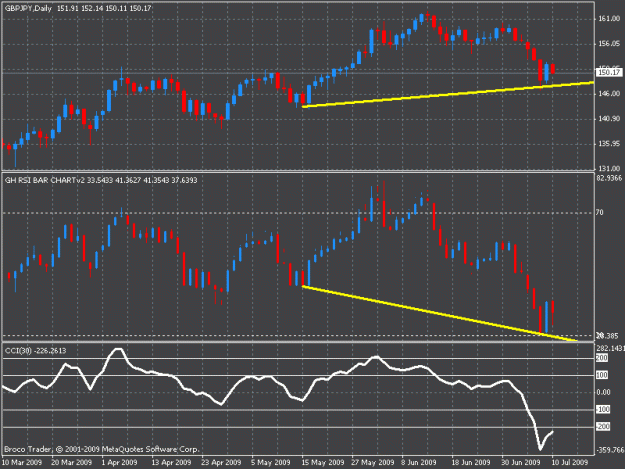Click the 200 level label in CCI panel
The width and height of the screenshot is (625, 469).
tap(601, 358)
